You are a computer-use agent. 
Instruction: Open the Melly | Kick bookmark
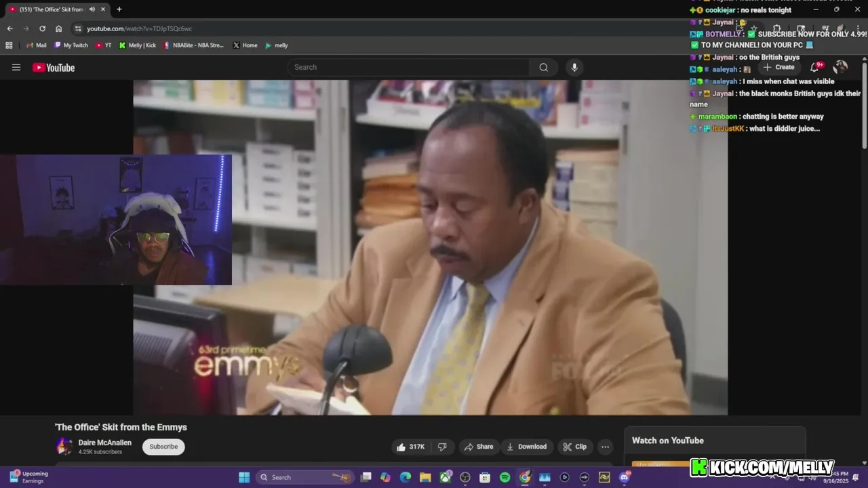point(138,45)
